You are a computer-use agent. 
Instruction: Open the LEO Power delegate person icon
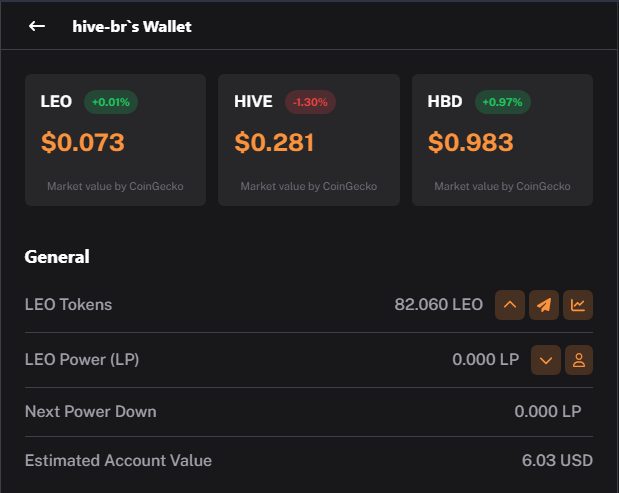pos(579,360)
